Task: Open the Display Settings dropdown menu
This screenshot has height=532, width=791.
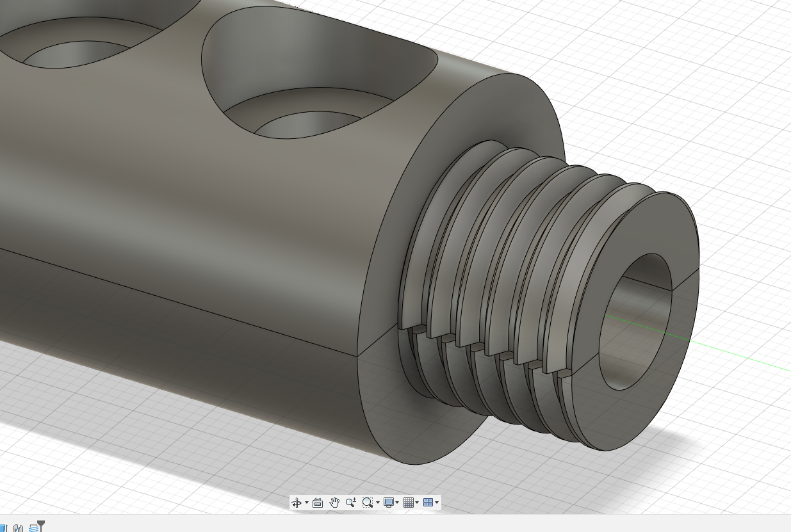Action: point(398,503)
